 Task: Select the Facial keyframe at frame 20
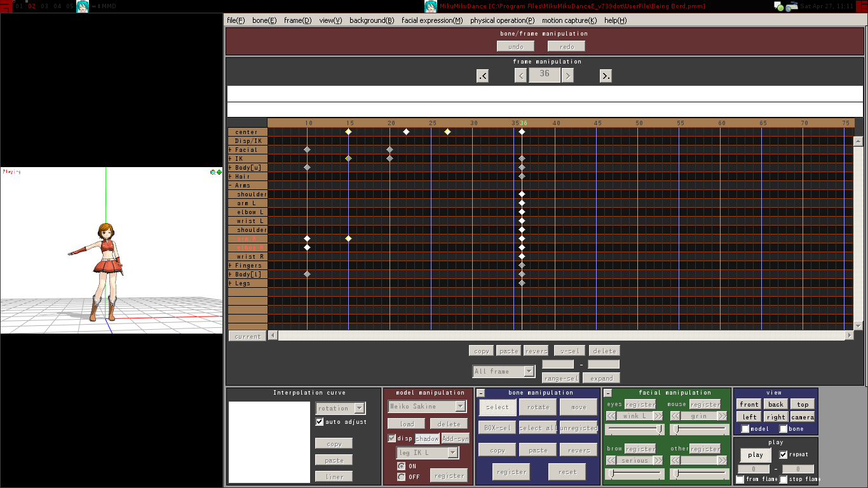click(390, 149)
